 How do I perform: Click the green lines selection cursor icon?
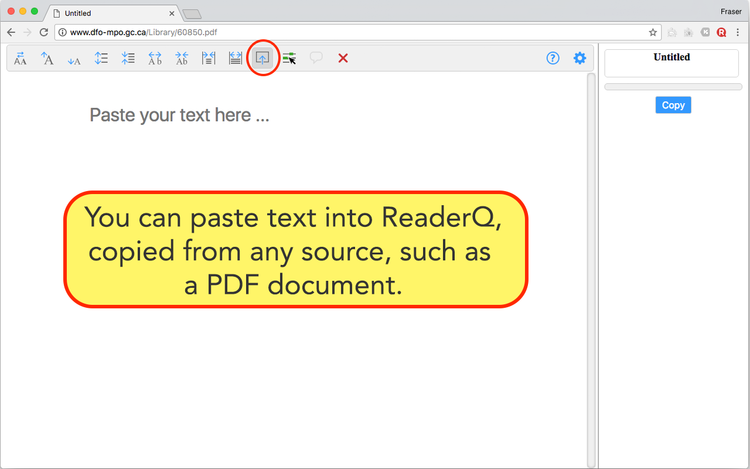[x=289, y=58]
